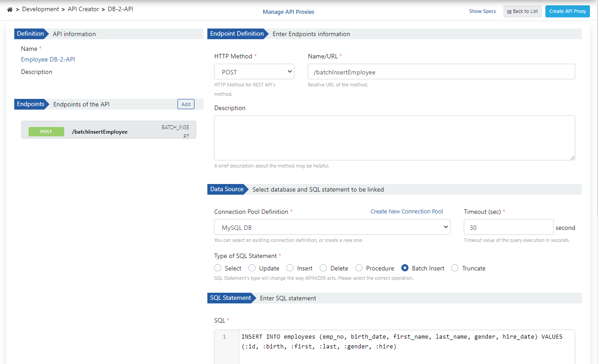Screen dimensions: 598x364
Task: Click the Show Specs link
Action: coord(482,12)
